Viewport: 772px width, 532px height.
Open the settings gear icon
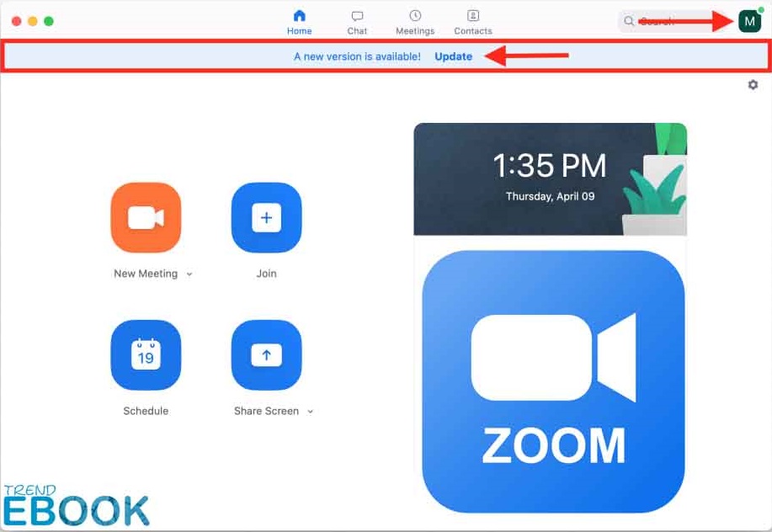tap(753, 85)
